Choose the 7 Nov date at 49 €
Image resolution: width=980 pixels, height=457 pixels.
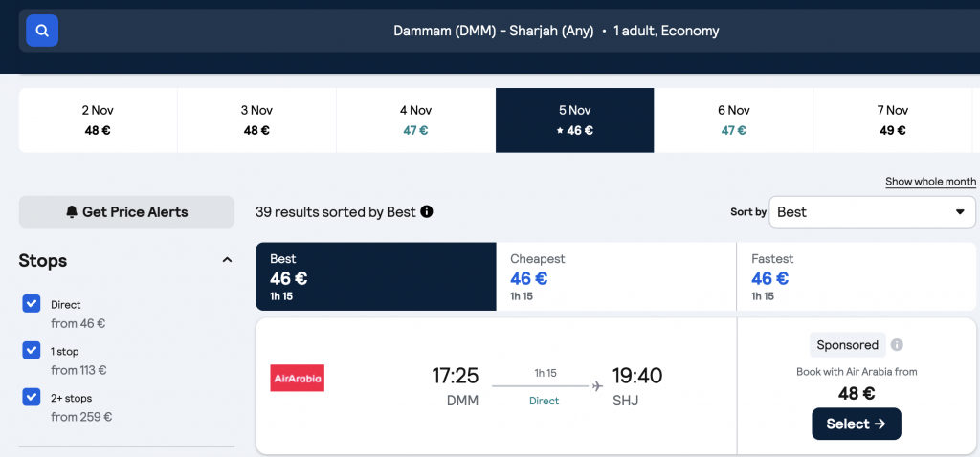tap(893, 120)
